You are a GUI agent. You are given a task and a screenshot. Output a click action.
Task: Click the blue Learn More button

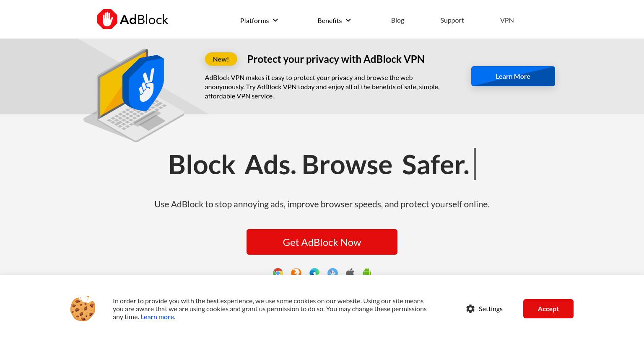click(513, 76)
